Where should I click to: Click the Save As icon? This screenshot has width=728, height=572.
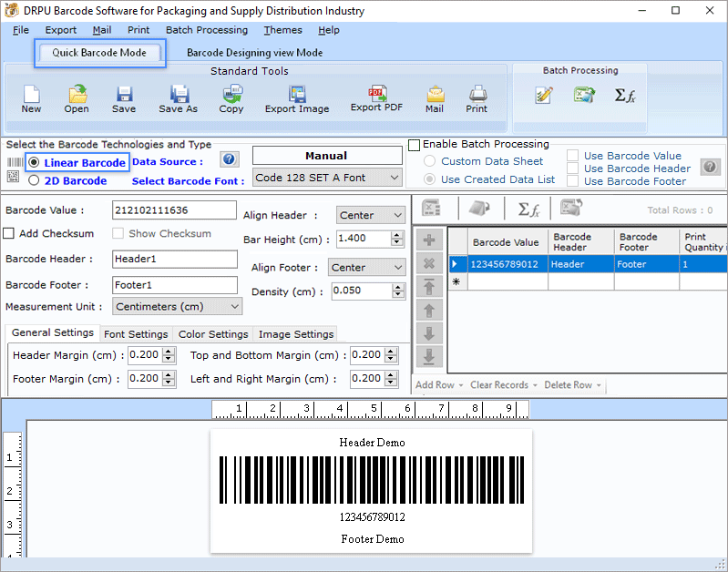pyautogui.click(x=179, y=94)
